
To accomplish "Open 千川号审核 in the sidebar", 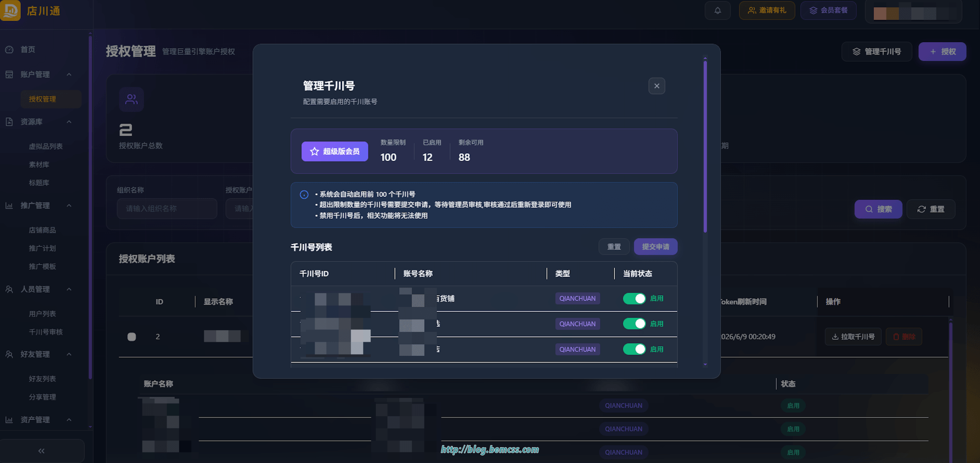I will [x=46, y=332].
